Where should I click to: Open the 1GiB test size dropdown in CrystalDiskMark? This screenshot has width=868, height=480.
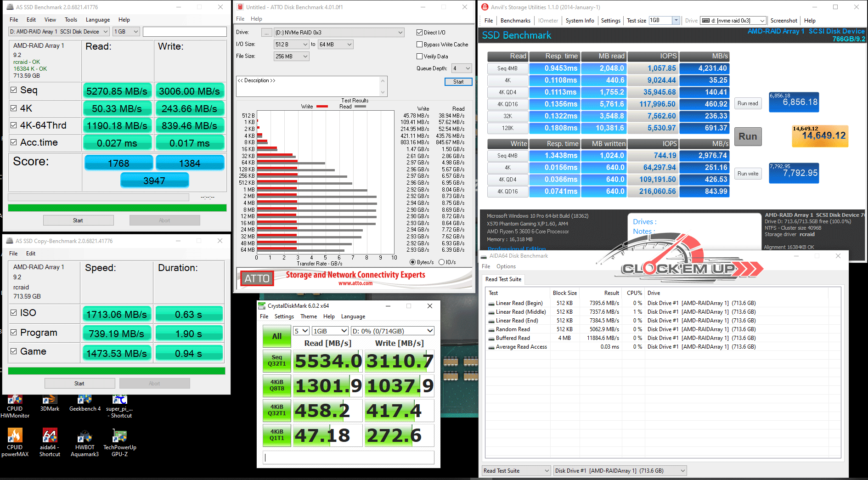(x=330, y=331)
